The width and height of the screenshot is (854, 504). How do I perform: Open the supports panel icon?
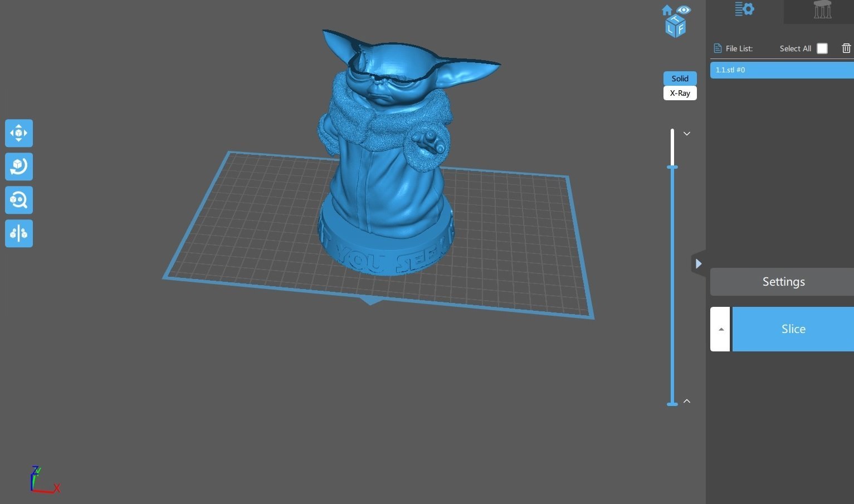tap(822, 9)
